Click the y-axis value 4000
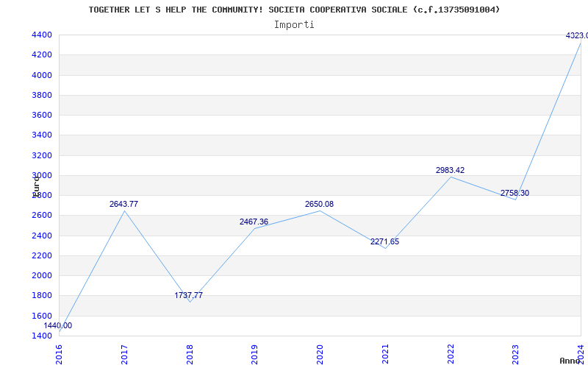 42,75
